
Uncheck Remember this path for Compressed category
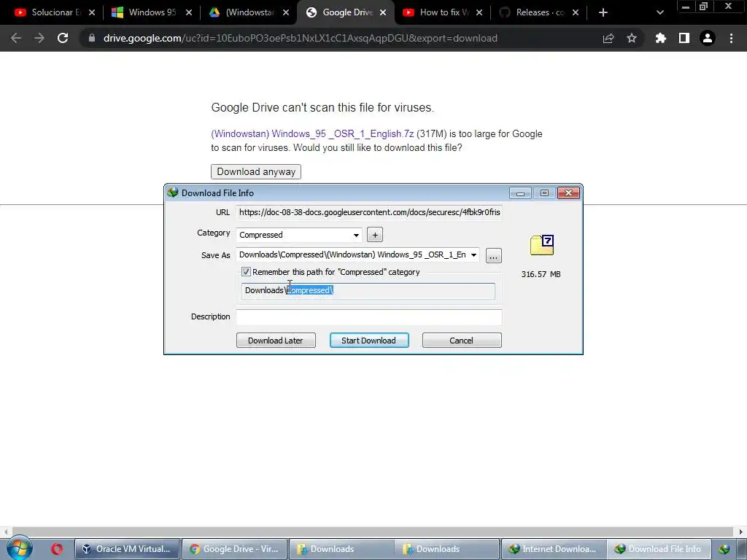pos(246,272)
